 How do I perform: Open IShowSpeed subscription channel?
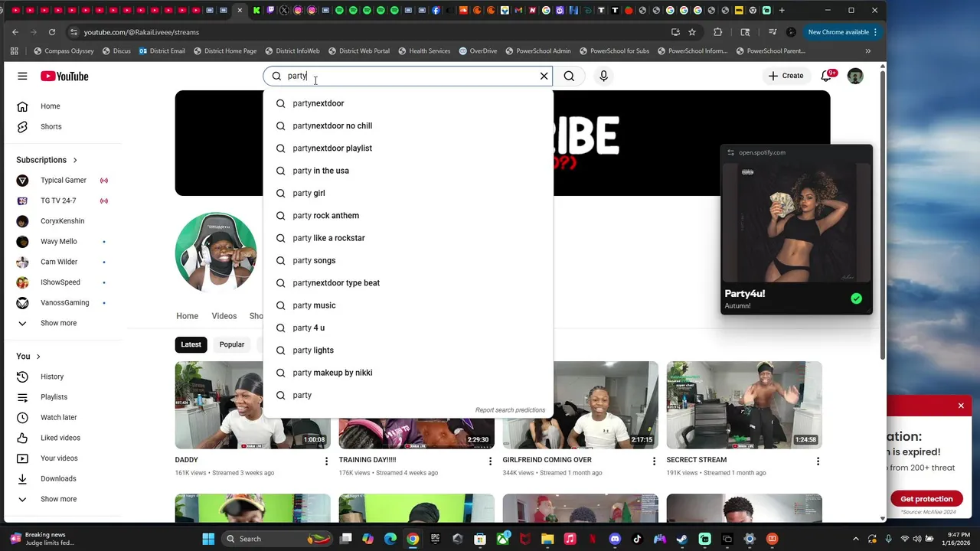[63, 282]
